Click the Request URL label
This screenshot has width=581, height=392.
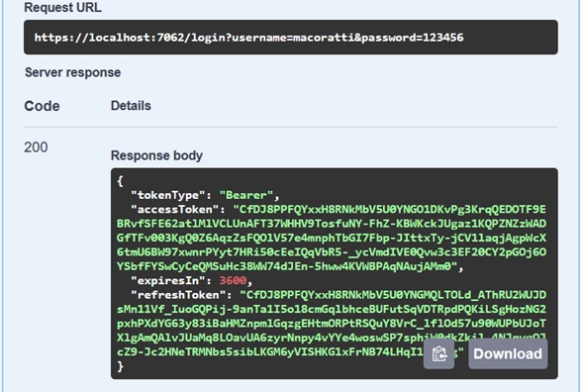(62, 7)
